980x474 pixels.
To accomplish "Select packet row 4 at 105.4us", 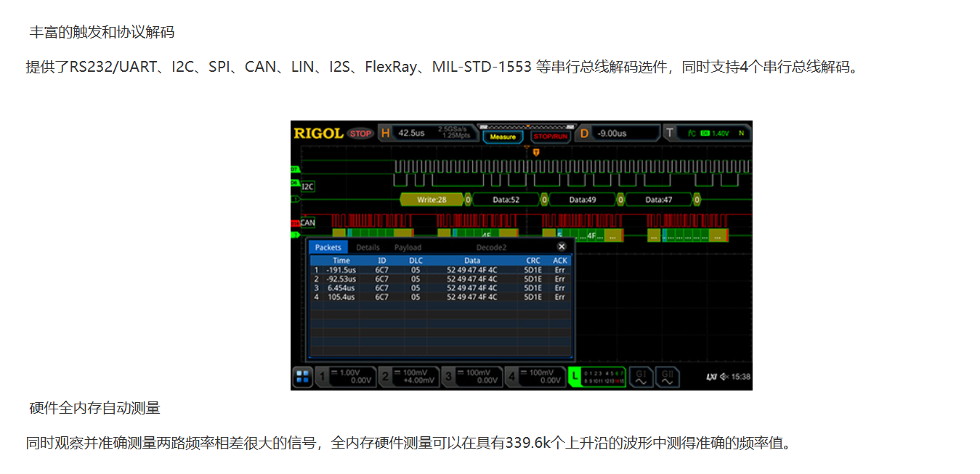I will (441, 297).
